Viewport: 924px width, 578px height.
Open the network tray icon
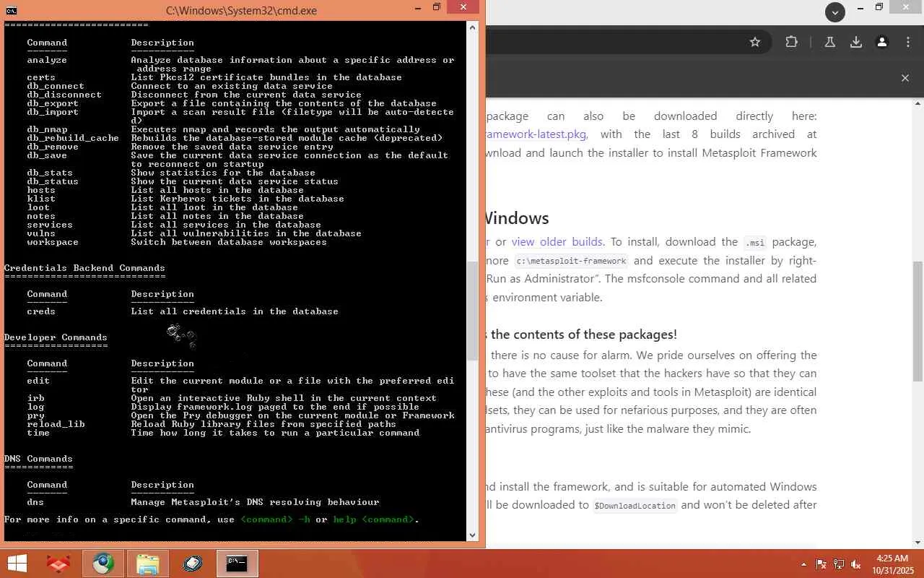[839, 564]
